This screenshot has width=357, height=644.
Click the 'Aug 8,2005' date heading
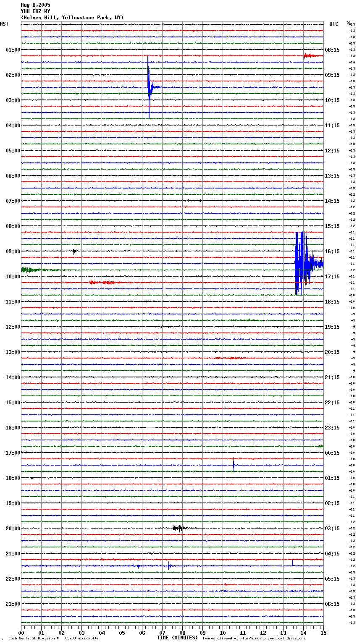point(35,5)
